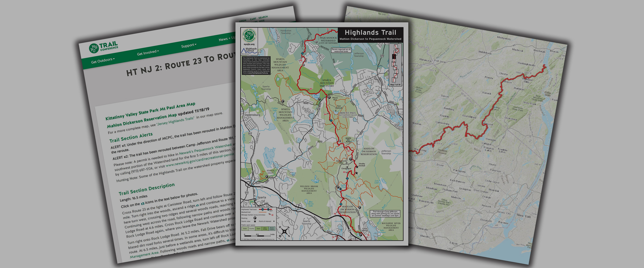Viewport: 644px width, 268px height.
Task: Click the parking symbol in the map legend
Action: click(255, 218)
